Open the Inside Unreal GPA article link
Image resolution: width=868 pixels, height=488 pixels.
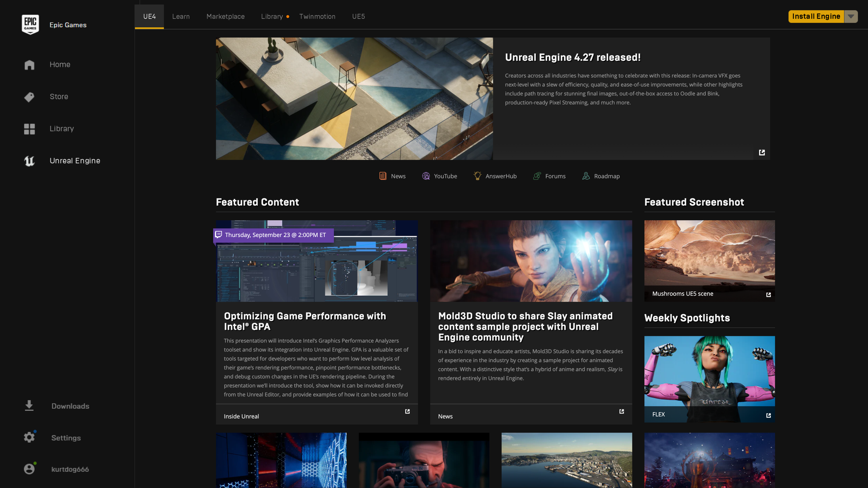point(407,412)
